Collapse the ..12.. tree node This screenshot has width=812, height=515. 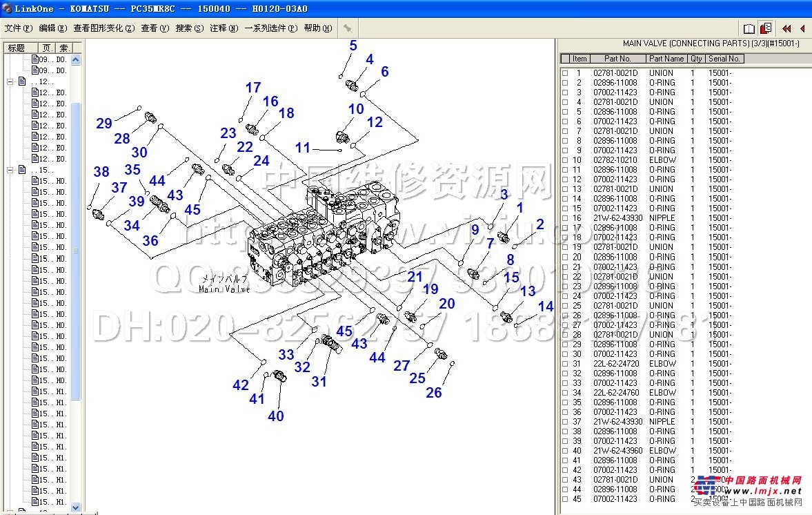[x=10, y=81]
